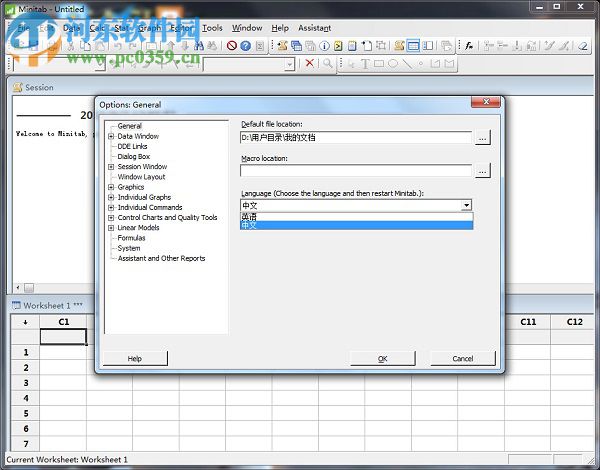Open the Tools menu

point(212,28)
